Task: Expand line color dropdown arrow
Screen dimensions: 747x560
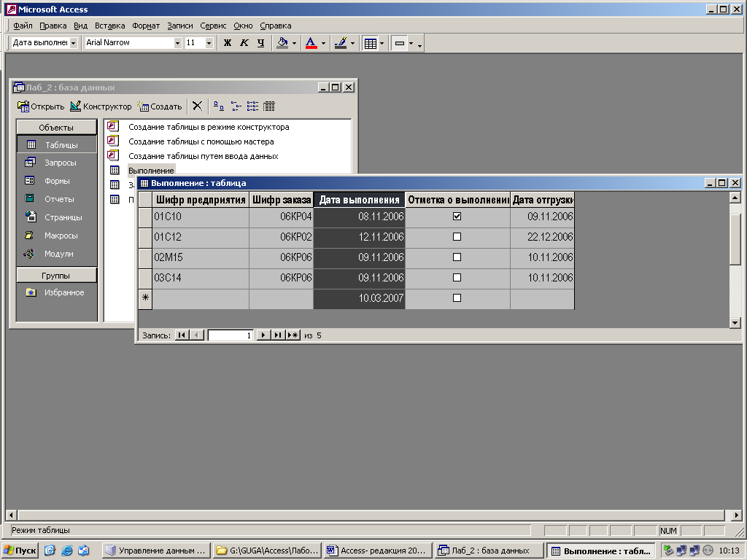Action: pos(352,43)
